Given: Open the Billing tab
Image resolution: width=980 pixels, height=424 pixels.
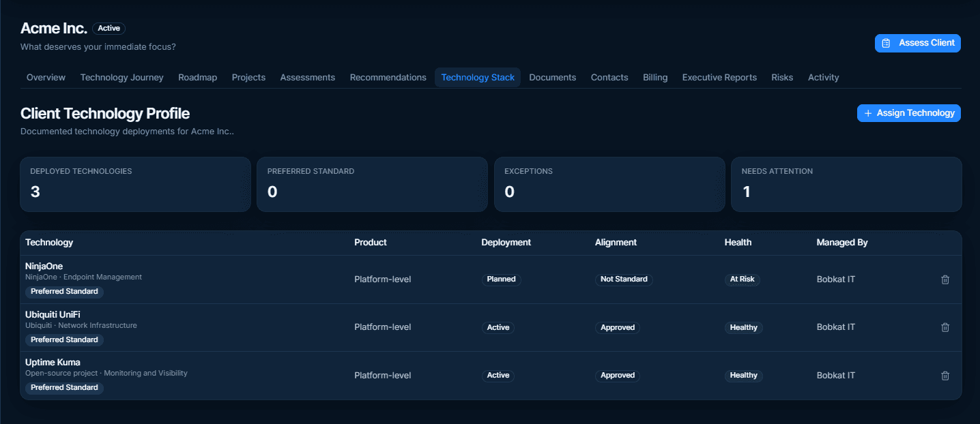Looking at the screenshot, I should pyautogui.click(x=655, y=78).
